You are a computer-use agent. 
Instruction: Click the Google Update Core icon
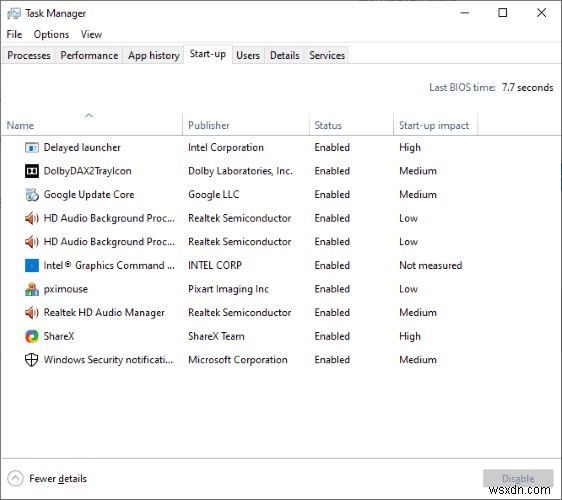click(32, 195)
